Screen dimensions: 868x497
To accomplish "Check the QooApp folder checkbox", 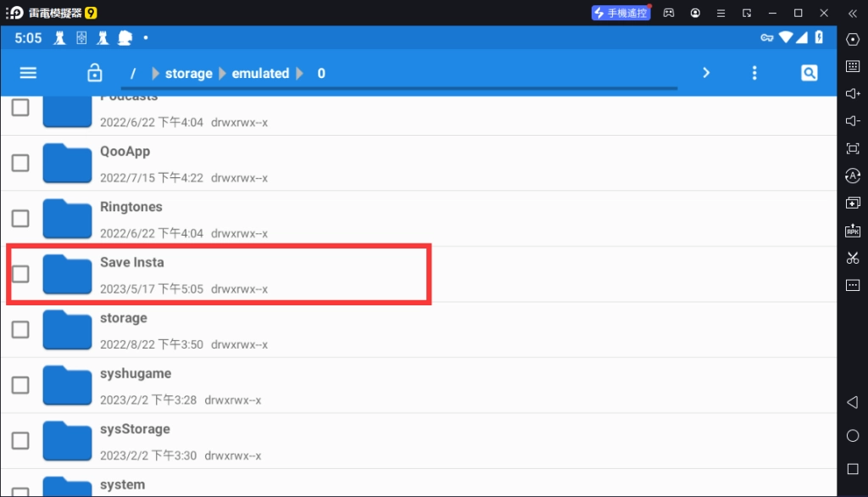I will [20, 163].
